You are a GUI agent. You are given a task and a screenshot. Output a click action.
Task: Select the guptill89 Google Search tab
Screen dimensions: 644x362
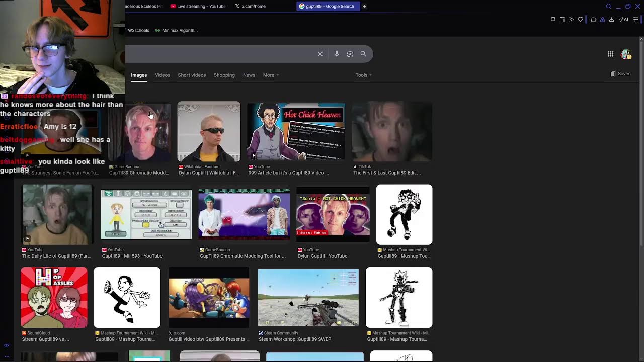327,6
